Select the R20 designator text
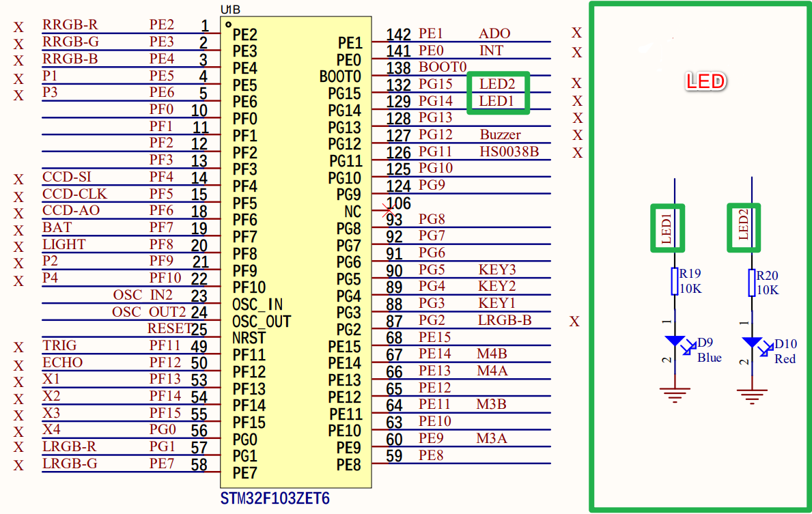The image size is (812, 514). pos(767,275)
